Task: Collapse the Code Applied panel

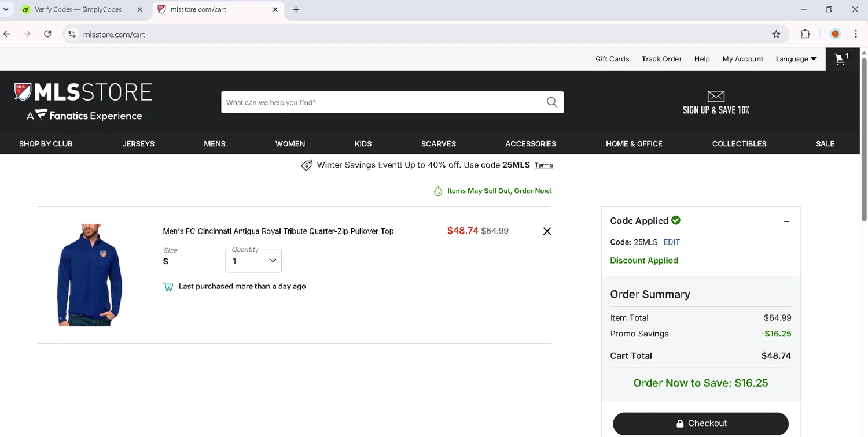Action: click(x=786, y=221)
